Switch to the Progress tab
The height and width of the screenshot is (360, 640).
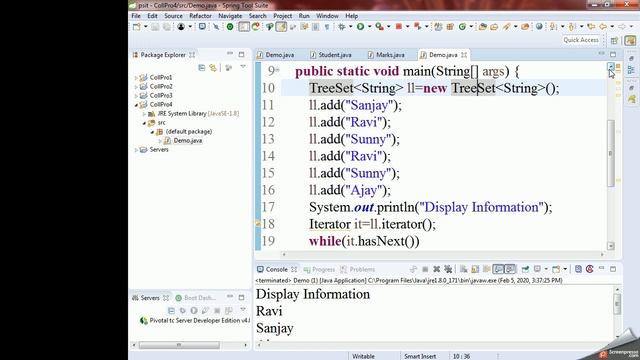point(319,269)
